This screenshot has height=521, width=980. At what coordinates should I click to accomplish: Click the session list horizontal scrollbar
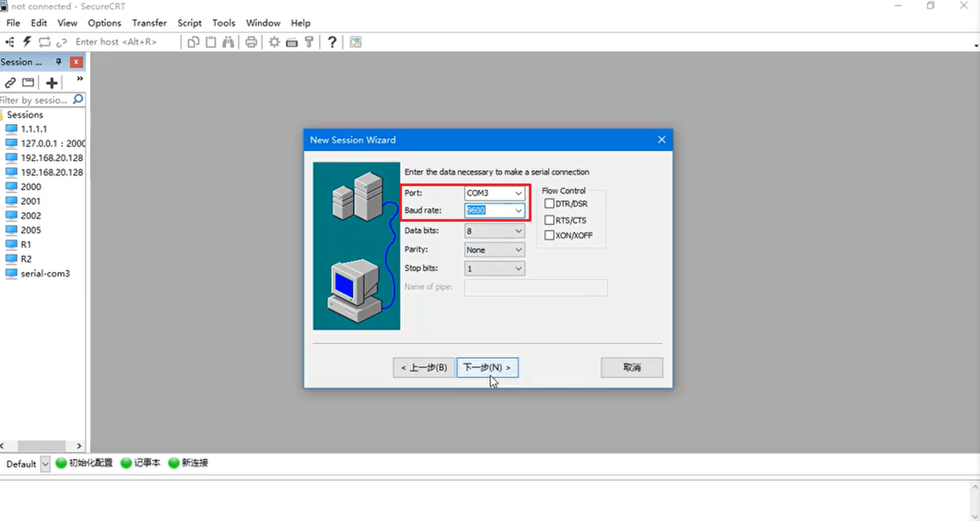coord(42,446)
